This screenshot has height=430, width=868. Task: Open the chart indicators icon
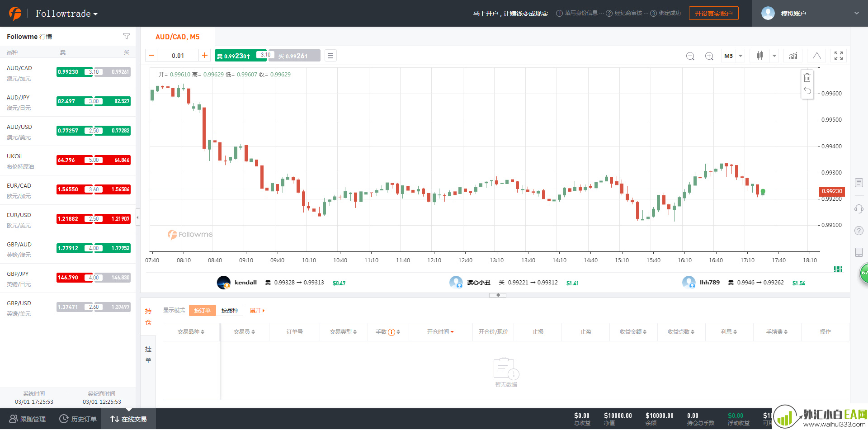click(x=793, y=56)
